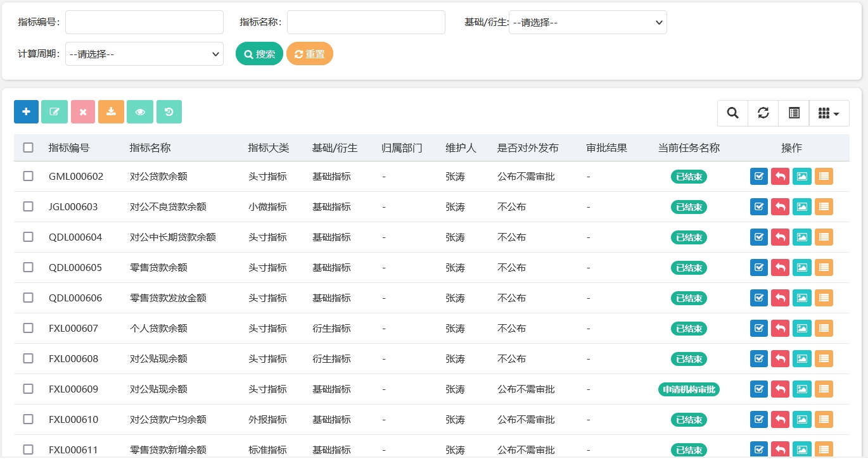This screenshot has width=868, height=459.
Task: Check the FXL000608 row checkbox
Action: click(x=28, y=358)
